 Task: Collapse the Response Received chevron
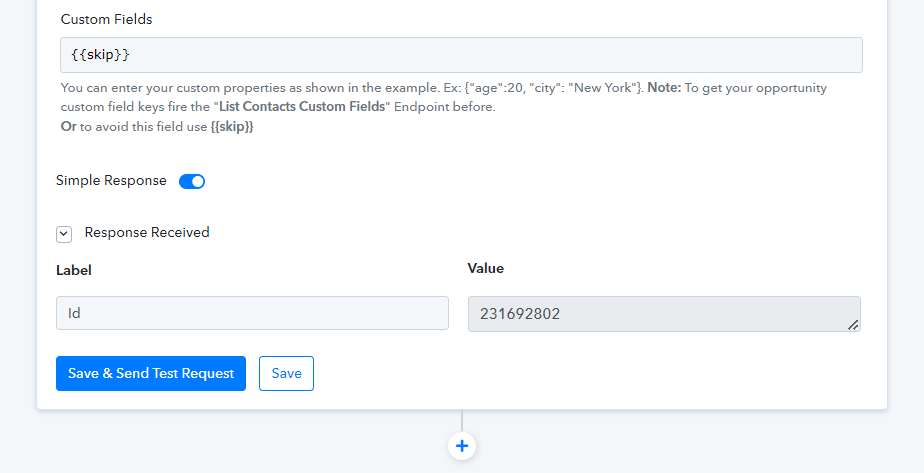coord(64,234)
